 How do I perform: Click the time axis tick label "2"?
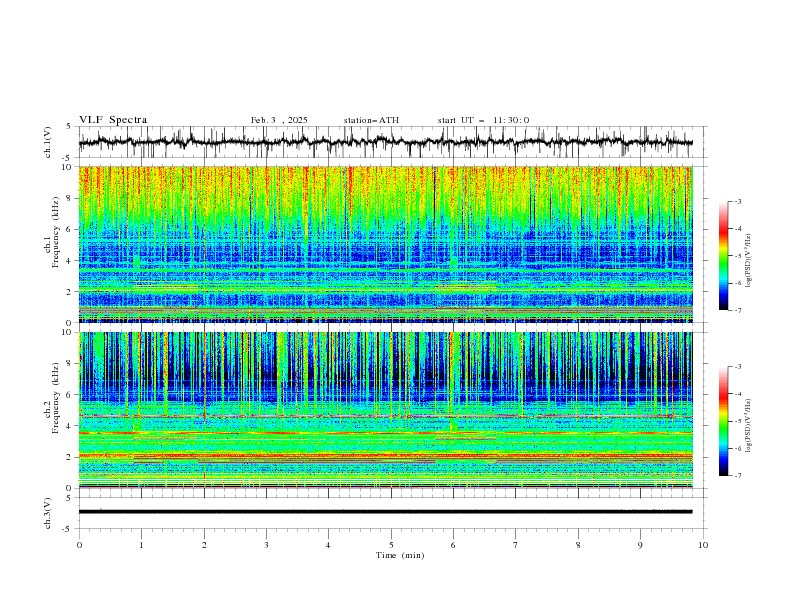point(204,545)
